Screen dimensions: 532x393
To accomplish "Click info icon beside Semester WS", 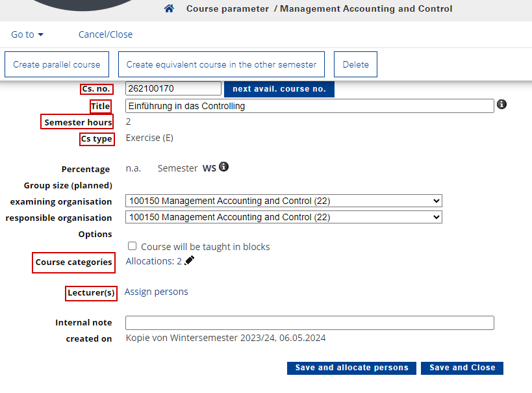I will click(x=223, y=167).
